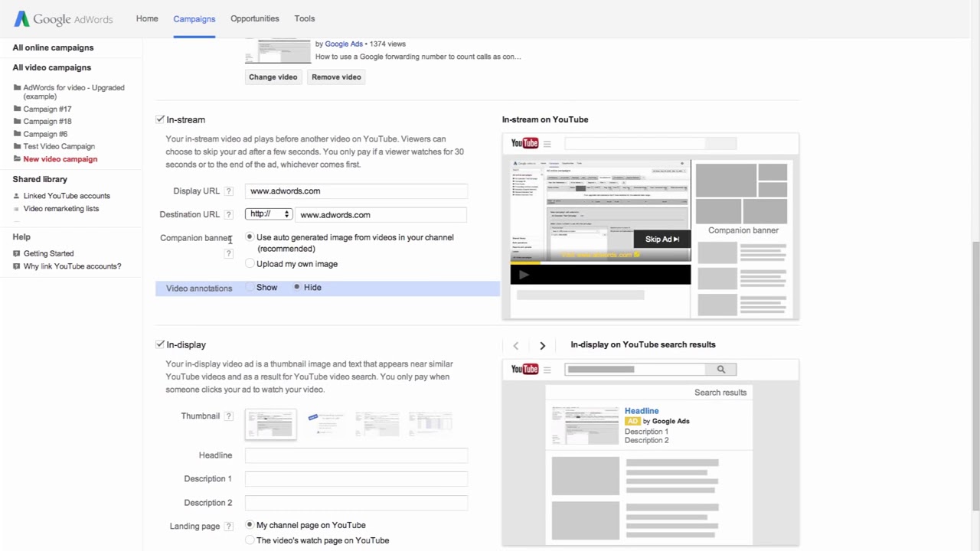Click the Display URL input field
Screen dimensions: 980x551
tap(356, 191)
